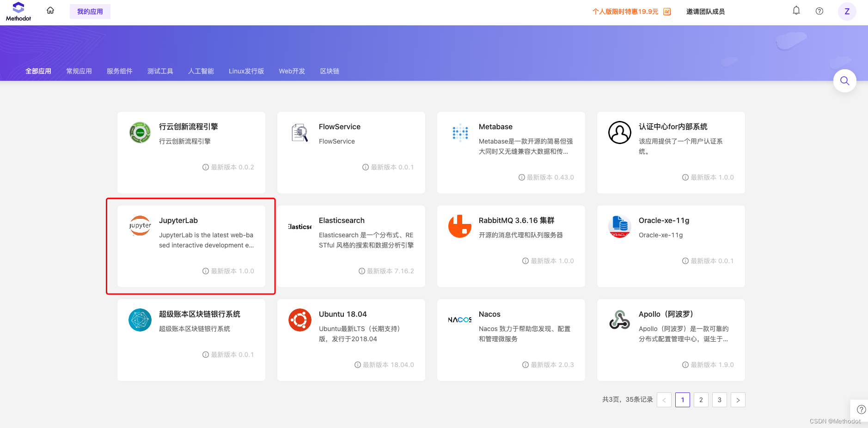Open the Elasticsearch card title
This screenshot has width=868, height=428.
coord(342,220)
